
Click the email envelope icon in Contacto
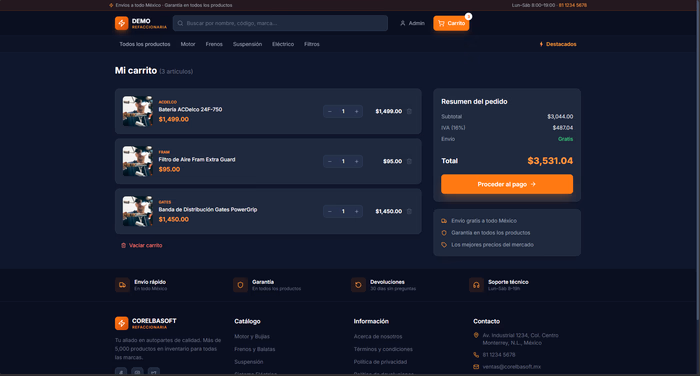coord(476,367)
